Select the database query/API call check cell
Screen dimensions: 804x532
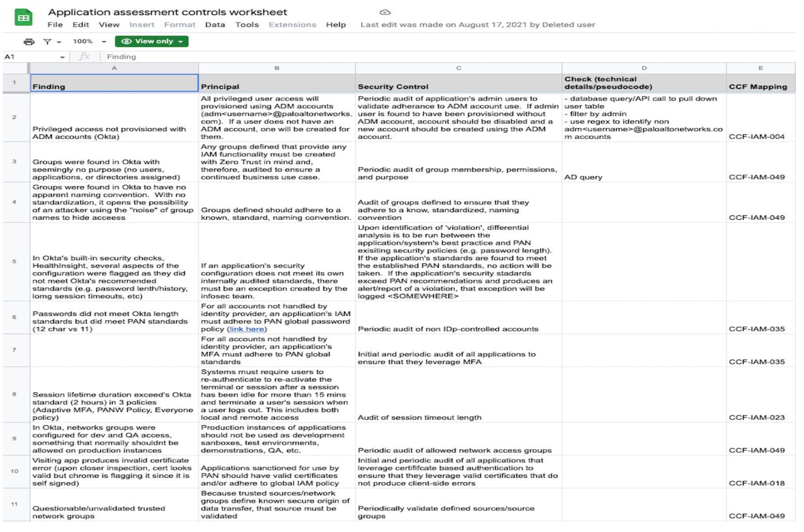click(644, 117)
